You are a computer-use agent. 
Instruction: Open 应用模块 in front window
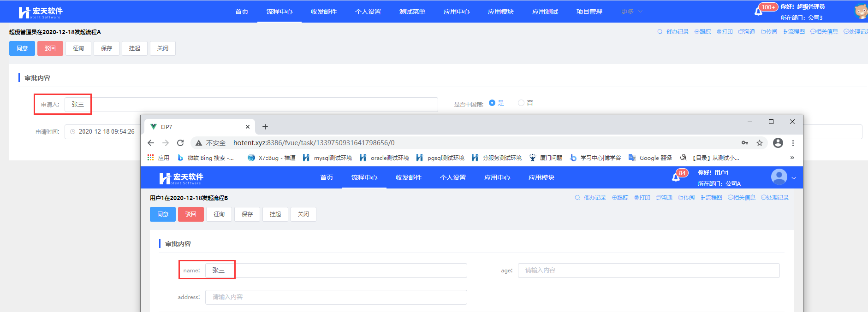coord(541,177)
